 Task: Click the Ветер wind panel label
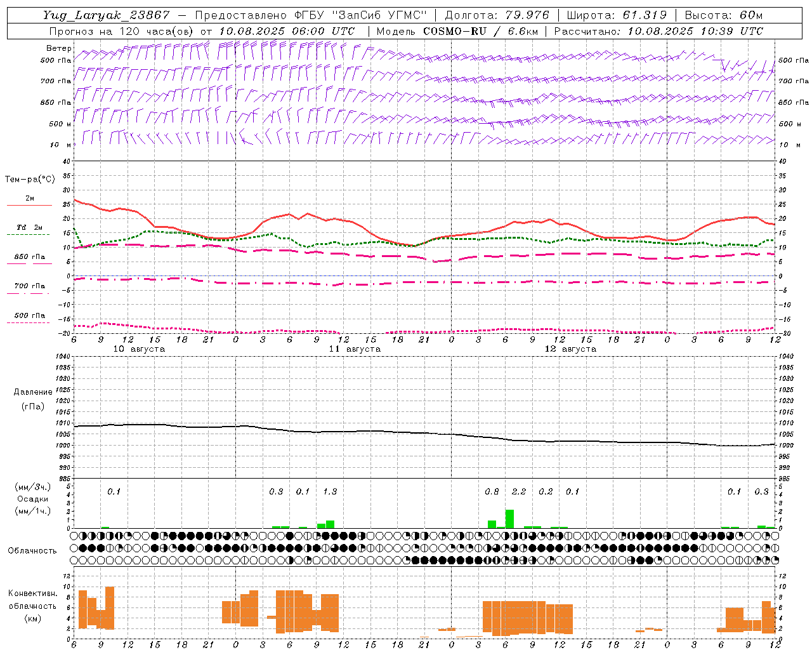point(58,48)
